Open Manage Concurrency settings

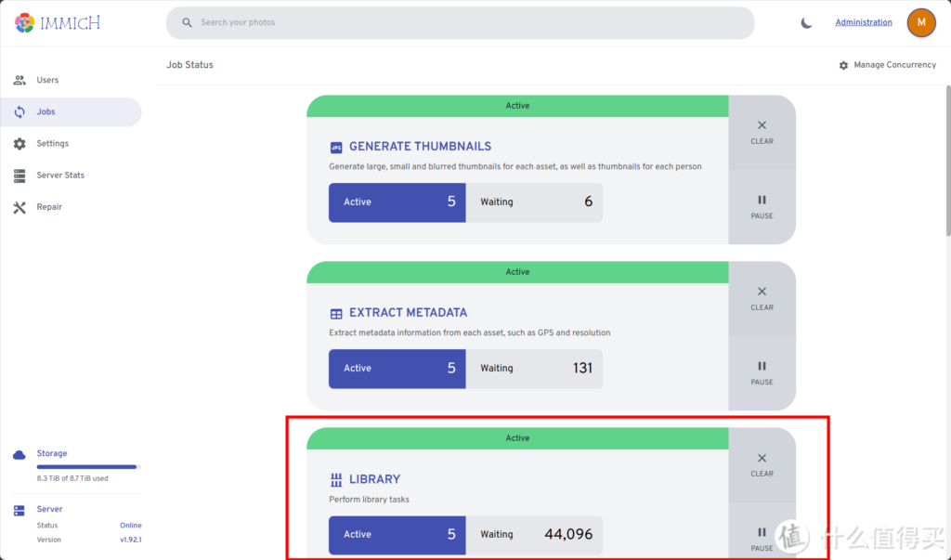tap(887, 65)
